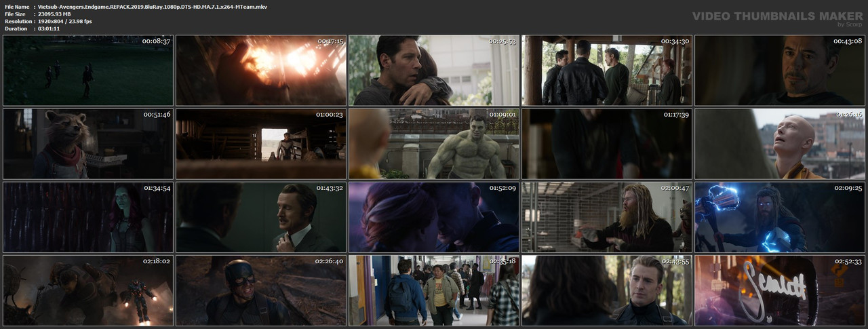Open the barn thumbnail at 01:00:23

(x=261, y=144)
